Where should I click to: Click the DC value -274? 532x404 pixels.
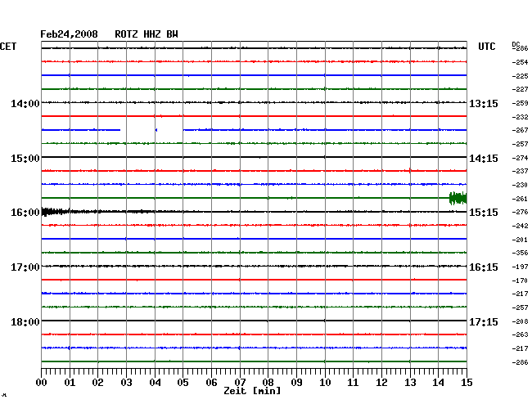(520, 158)
